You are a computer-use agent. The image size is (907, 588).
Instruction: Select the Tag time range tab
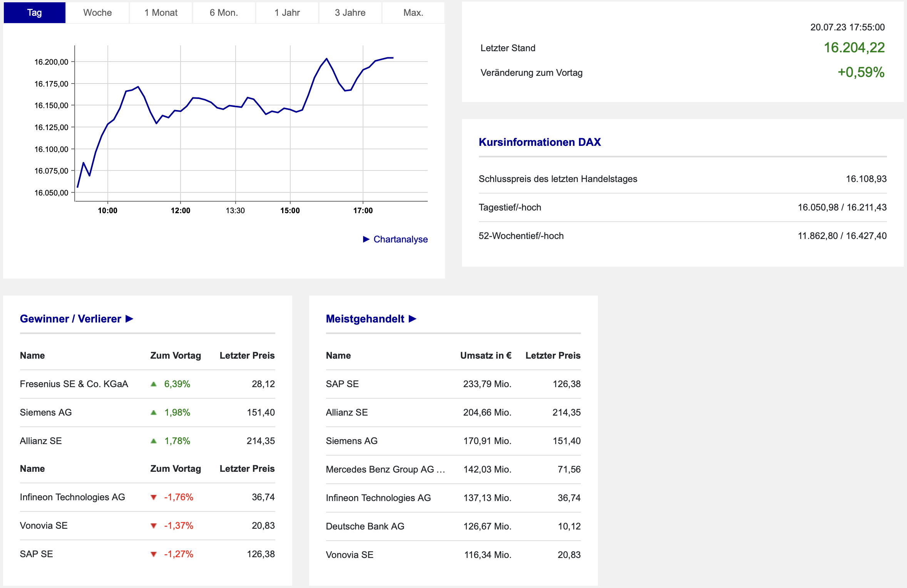coord(34,13)
